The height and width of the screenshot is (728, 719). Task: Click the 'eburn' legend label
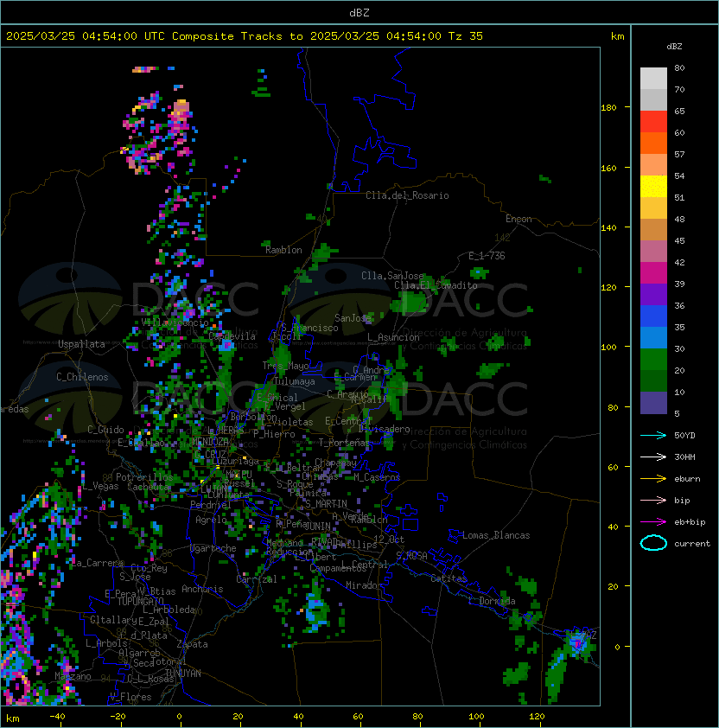click(687, 479)
